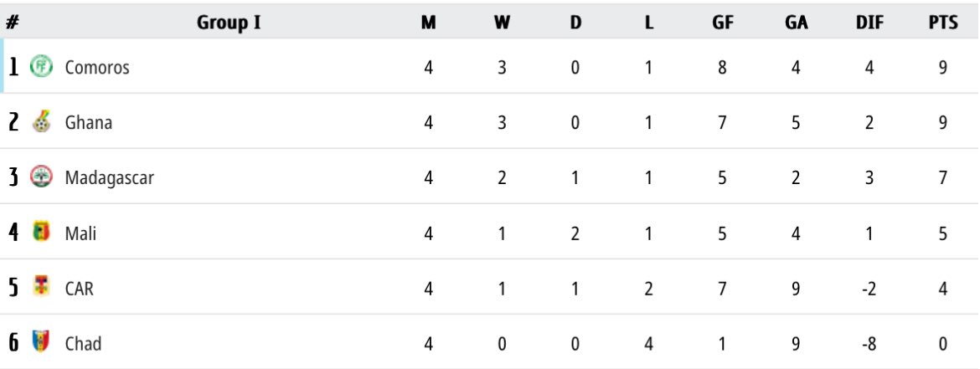Click the CAR team badge icon
Screen dimensions: 980x369
(41, 287)
